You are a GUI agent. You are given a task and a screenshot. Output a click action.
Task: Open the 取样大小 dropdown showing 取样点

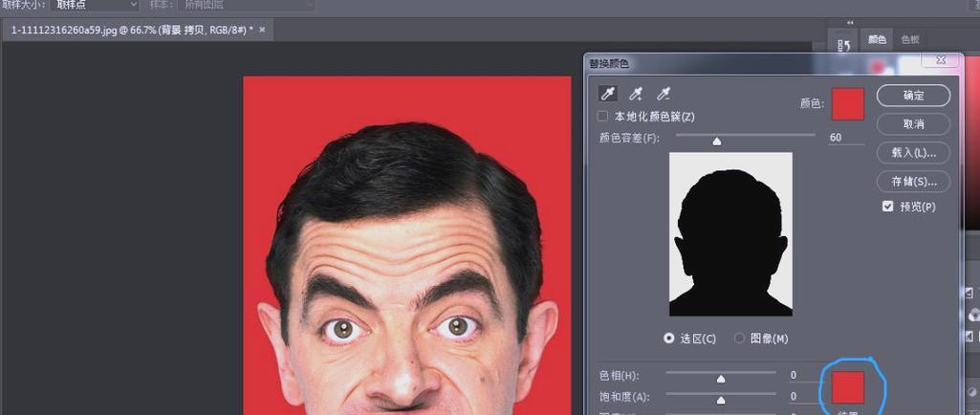point(95,5)
